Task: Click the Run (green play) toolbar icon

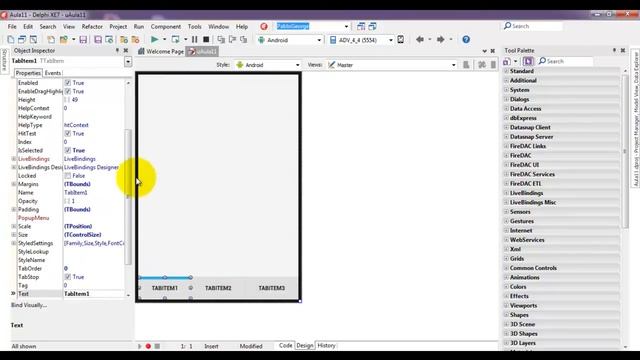Action: click(x=154, y=40)
